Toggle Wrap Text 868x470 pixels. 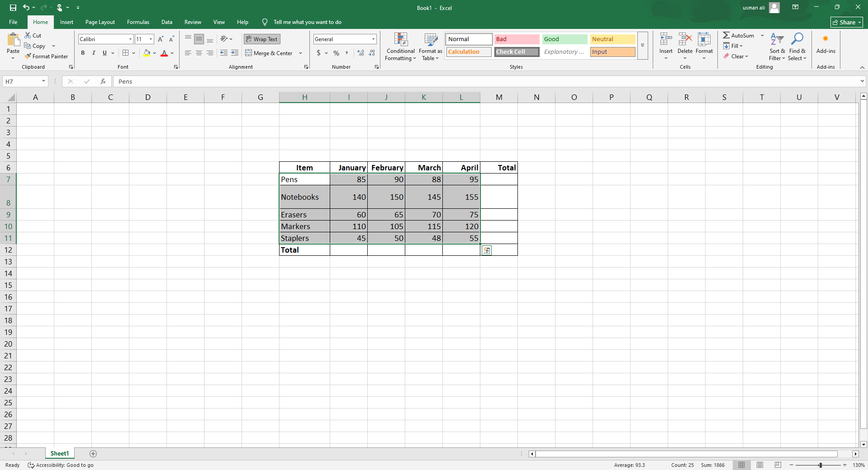pos(262,39)
